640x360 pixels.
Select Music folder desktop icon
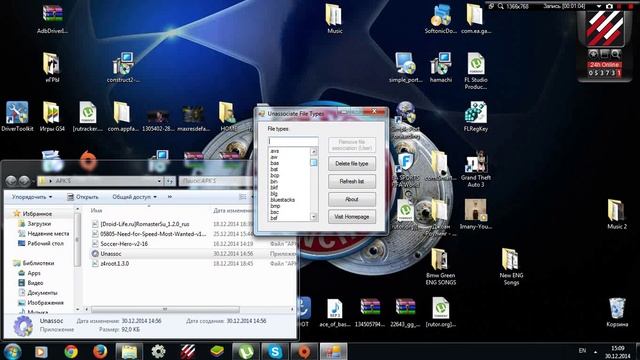[x=334, y=19]
